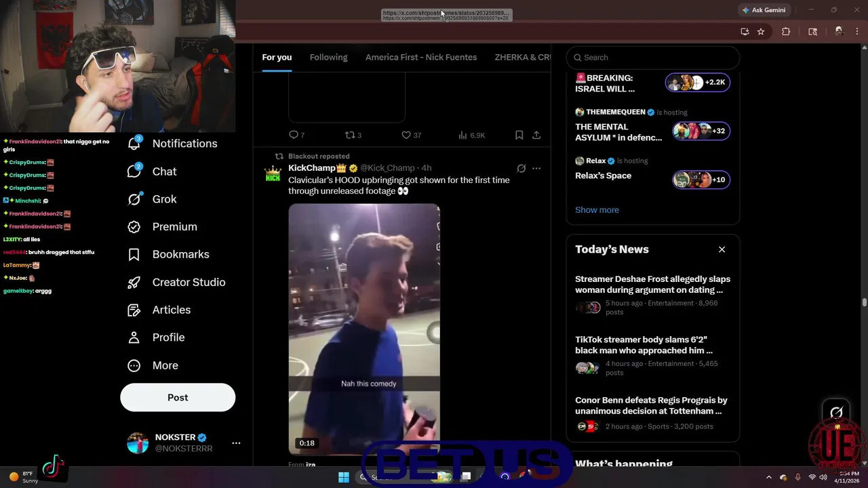The image size is (868, 488).
Task: Open the America First - Nick Fuentes tab
Action: coord(421,58)
